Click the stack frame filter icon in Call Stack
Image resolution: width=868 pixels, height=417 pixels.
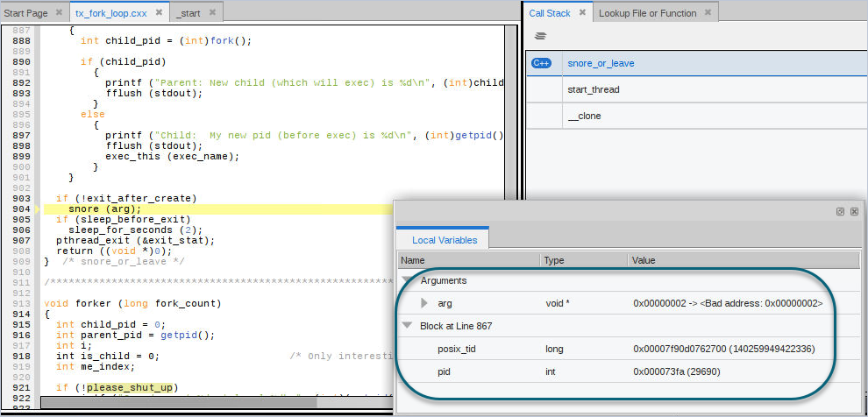(540, 37)
